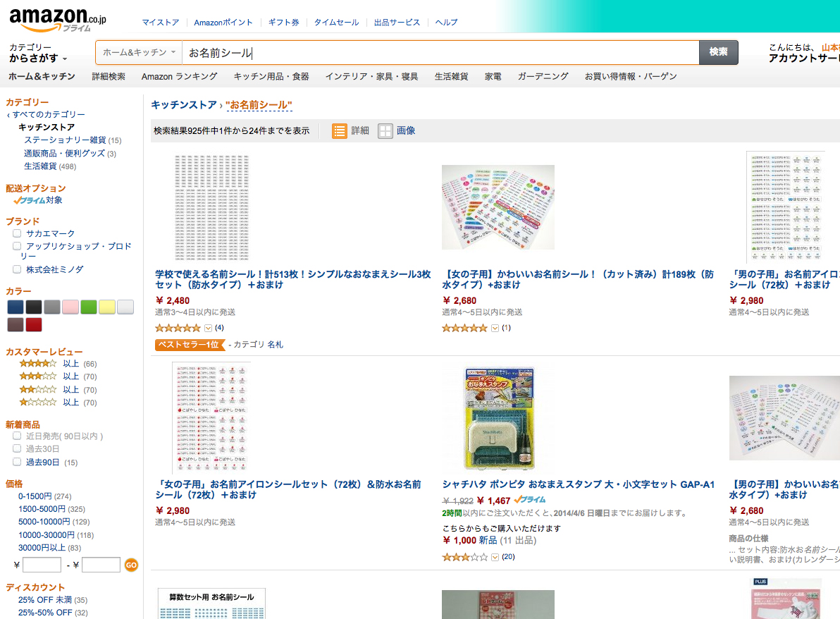Filter by four stars and up rating
Screen dimensions: 840x619
click(x=38, y=364)
